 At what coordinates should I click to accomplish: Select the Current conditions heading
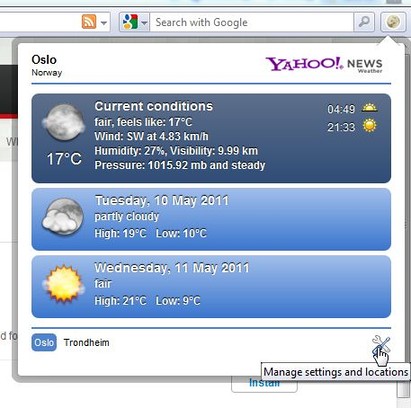[x=154, y=106]
